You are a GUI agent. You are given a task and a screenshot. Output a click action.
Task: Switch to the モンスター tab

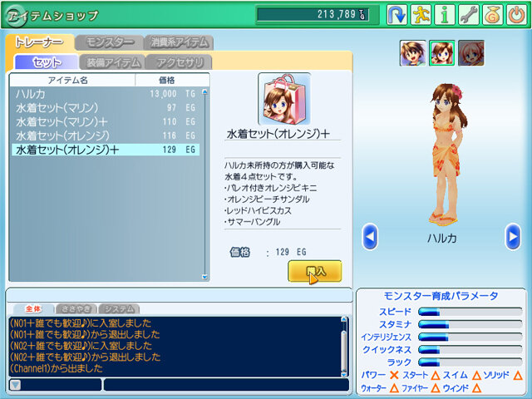point(110,42)
